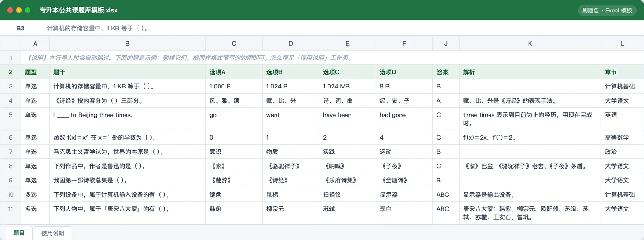
Task: Select the 物质 option cell
Action: coord(291,152)
